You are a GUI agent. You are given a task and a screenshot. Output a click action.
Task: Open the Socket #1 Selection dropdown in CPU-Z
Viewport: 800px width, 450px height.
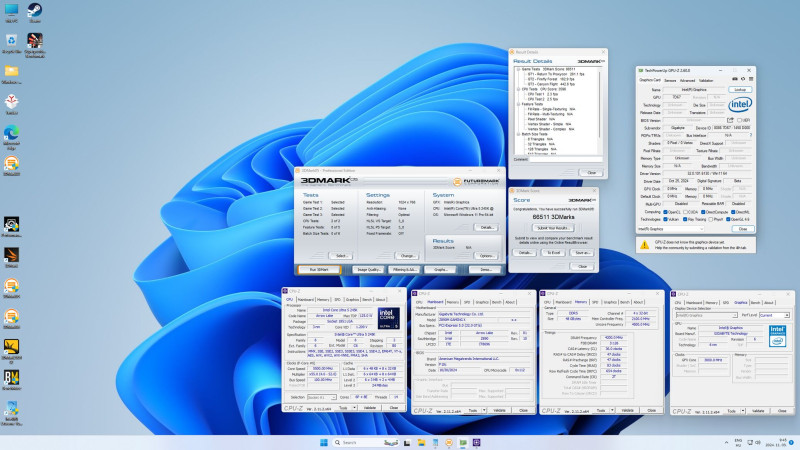pyautogui.click(x=321, y=397)
